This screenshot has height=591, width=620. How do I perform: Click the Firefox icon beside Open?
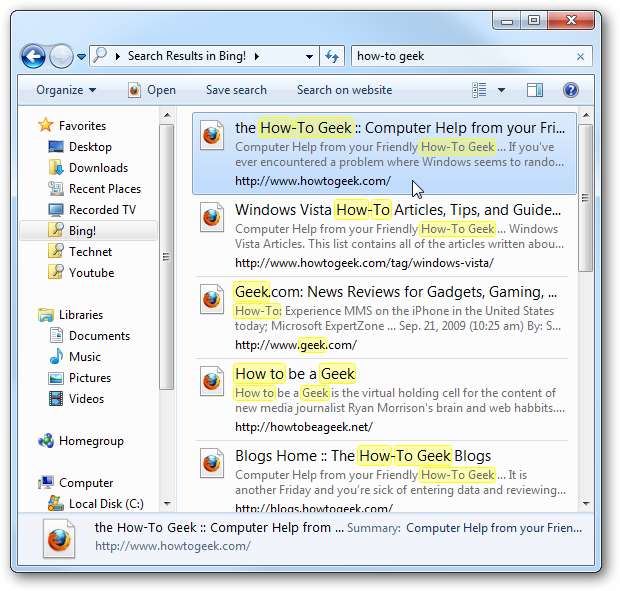point(134,90)
